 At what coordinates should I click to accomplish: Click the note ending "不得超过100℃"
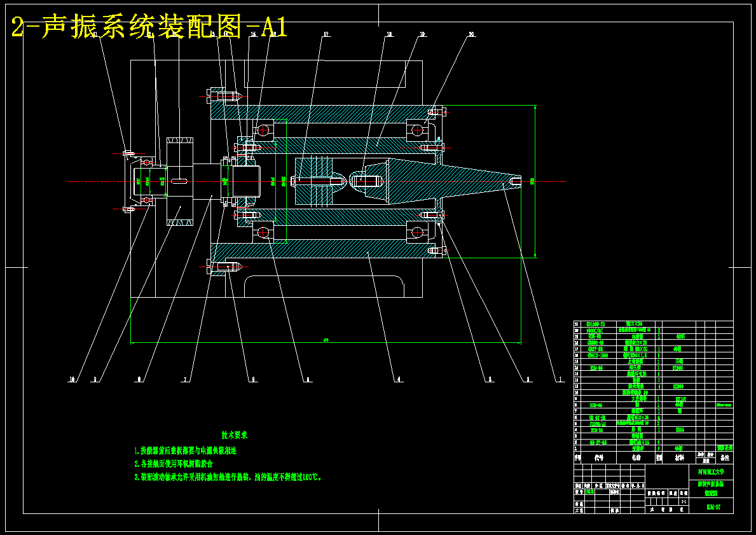228,477
